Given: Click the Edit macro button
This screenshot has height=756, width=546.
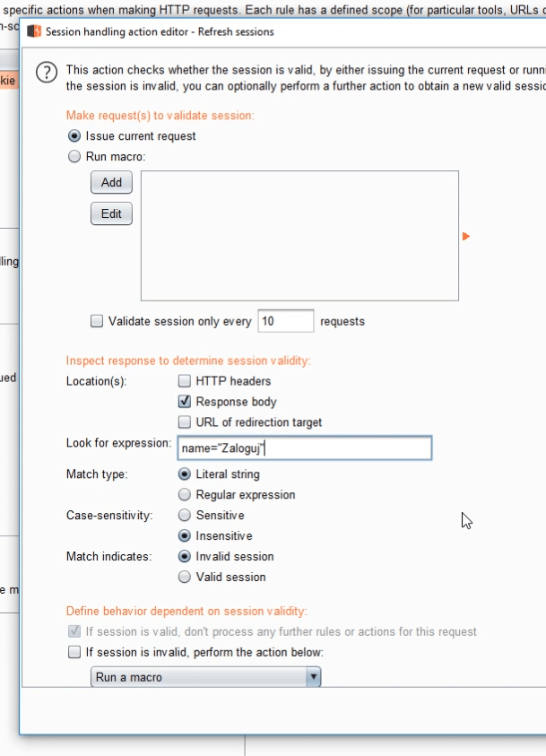Looking at the screenshot, I should [111, 213].
